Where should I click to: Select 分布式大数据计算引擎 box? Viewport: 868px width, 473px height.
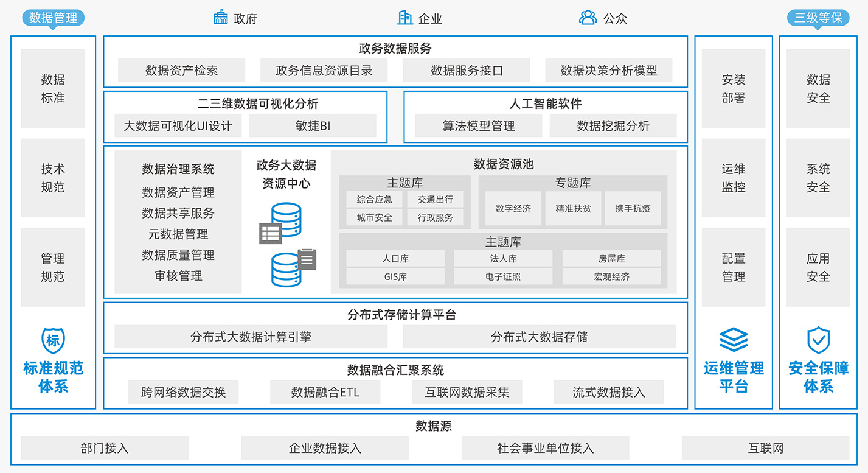click(x=251, y=336)
